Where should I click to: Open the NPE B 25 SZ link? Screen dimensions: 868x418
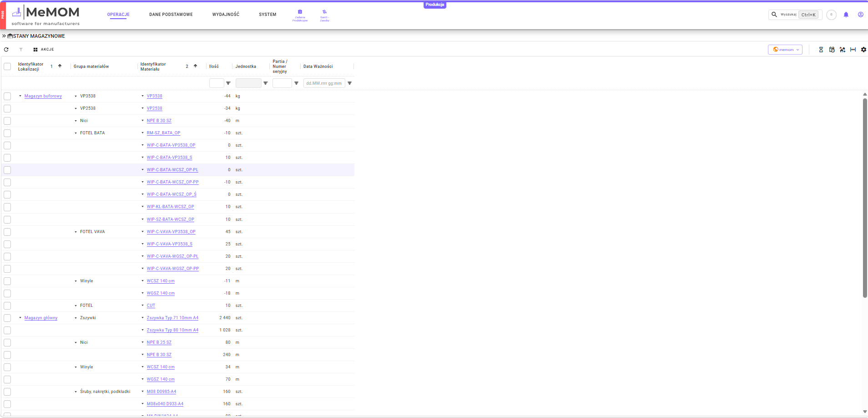point(159,342)
